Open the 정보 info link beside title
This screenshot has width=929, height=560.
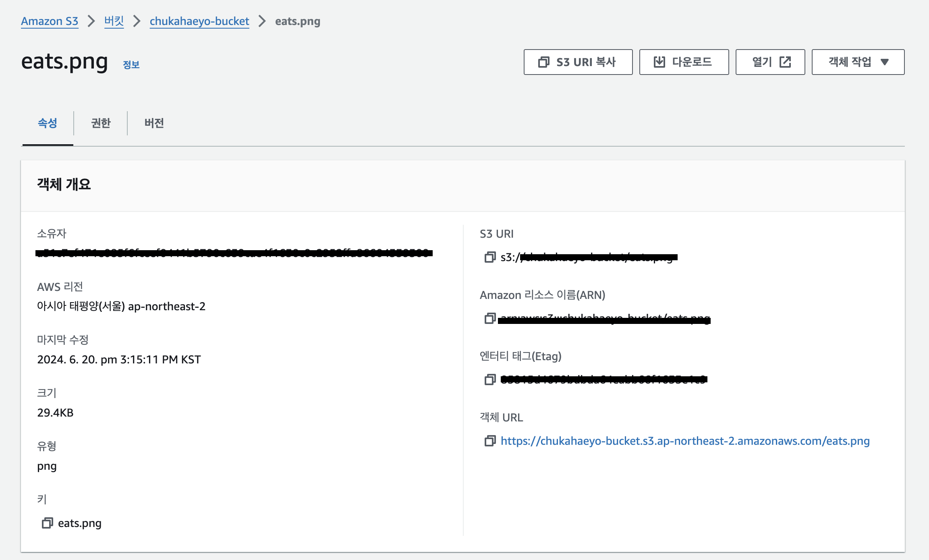coord(131,64)
